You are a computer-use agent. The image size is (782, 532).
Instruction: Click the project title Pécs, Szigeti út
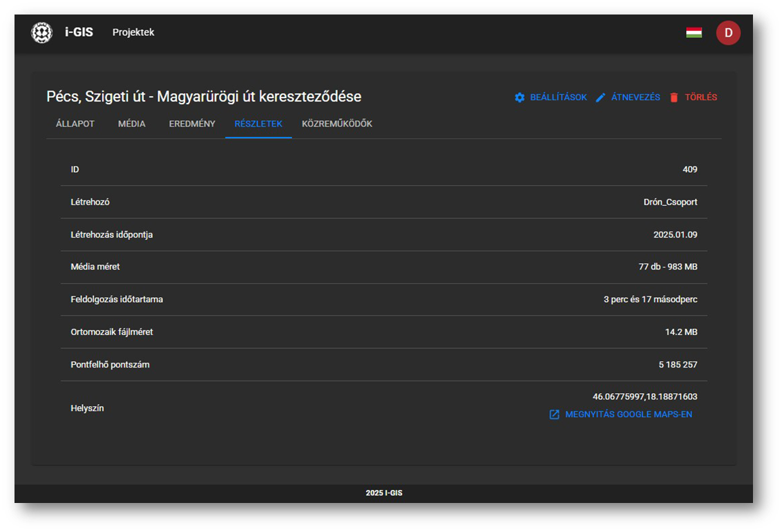(204, 97)
